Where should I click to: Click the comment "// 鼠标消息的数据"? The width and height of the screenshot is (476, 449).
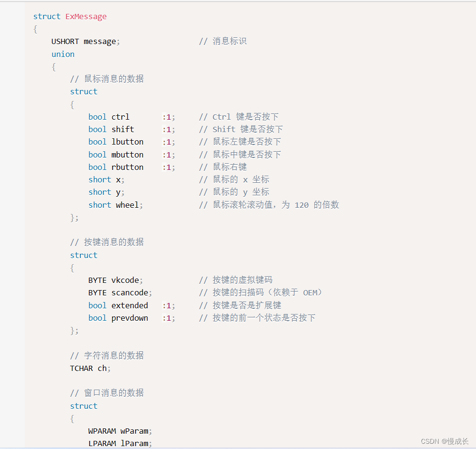(x=107, y=79)
